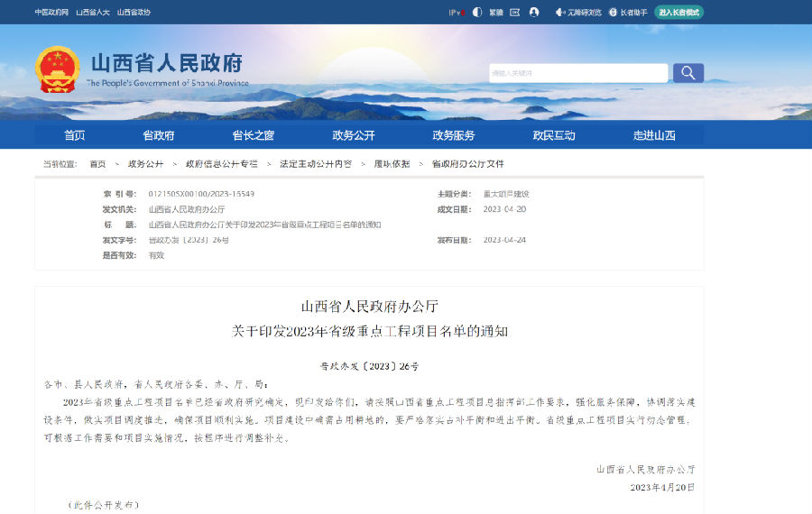Open 政民互动 navigation menu
Image resolution: width=812 pixels, height=514 pixels.
click(554, 135)
